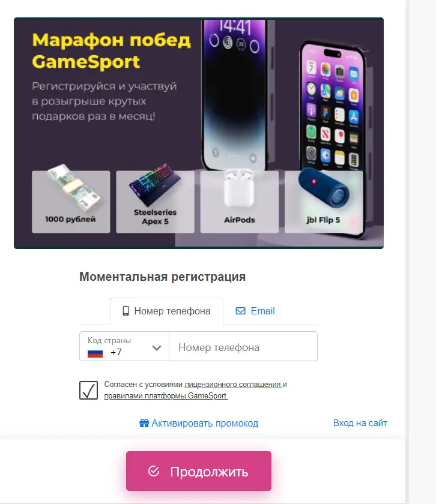Click the Продолжить button
This screenshot has height=504, width=436.
tap(199, 471)
